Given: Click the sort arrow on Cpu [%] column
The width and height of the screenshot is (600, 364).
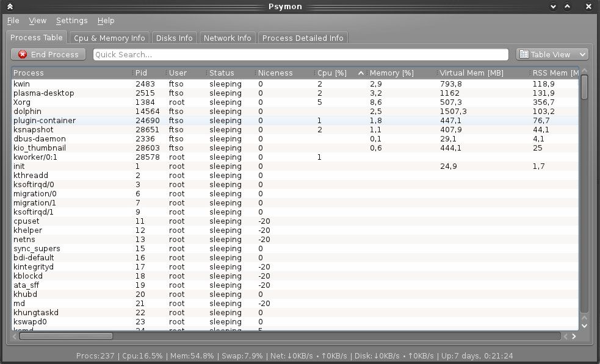Looking at the screenshot, I should pyautogui.click(x=363, y=73).
